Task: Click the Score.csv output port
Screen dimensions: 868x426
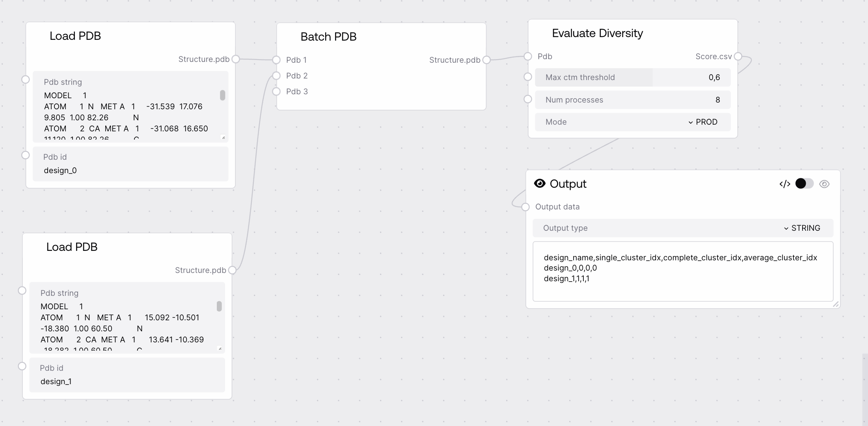Action: tap(738, 56)
